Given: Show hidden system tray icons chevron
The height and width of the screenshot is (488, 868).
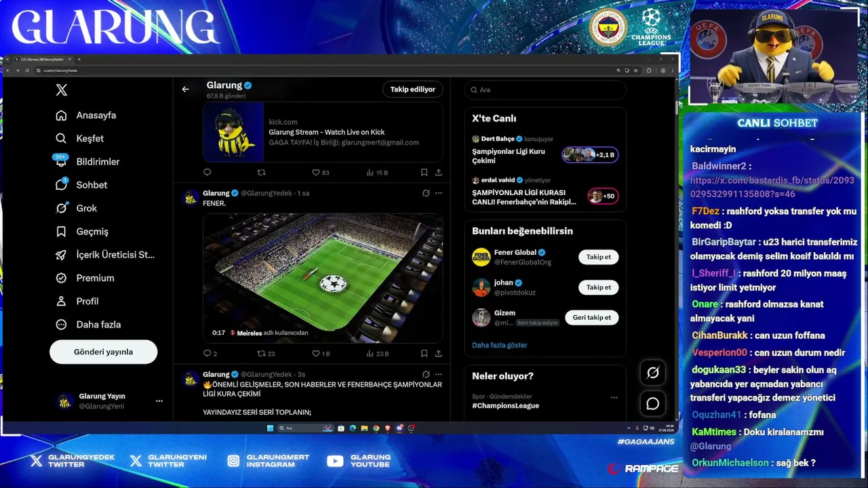Looking at the screenshot, I should [x=629, y=428].
